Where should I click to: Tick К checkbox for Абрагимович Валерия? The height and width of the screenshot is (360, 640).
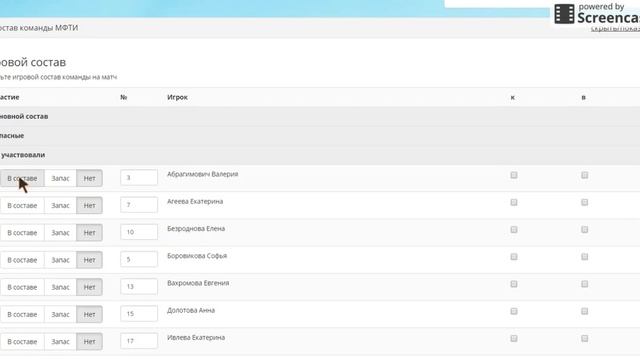point(514,175)
